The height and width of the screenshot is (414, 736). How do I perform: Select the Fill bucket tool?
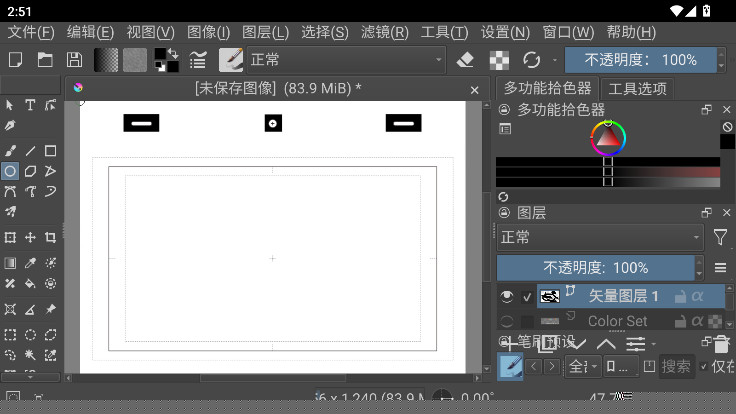pos(30,284)
